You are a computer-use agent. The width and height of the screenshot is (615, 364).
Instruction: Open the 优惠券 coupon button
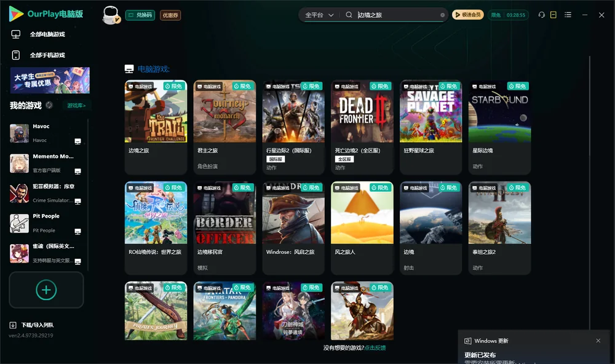pos(170,15)
